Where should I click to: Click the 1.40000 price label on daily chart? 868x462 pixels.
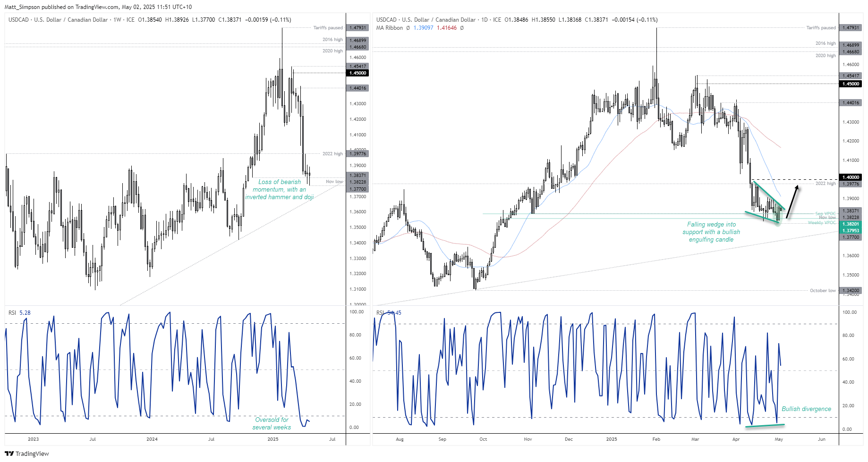point(851,177)
